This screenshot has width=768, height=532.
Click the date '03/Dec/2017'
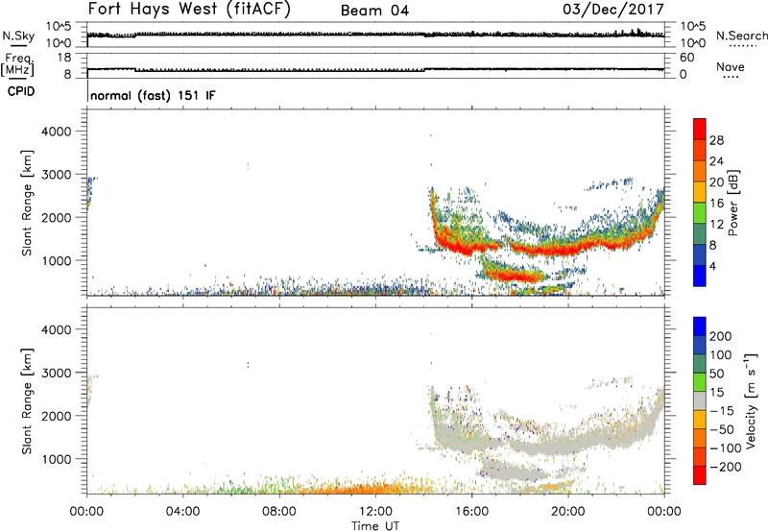[x=613, y=10]
